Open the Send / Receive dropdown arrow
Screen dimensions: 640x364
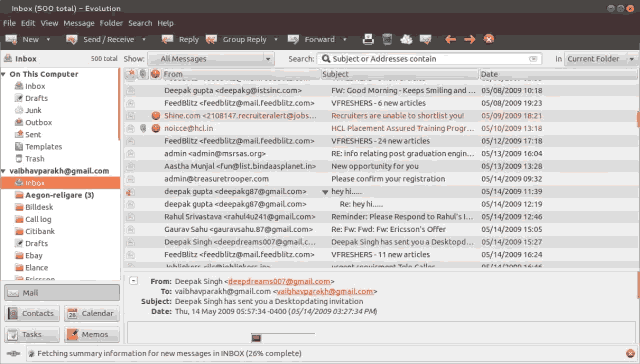click(x=144, y=39)
